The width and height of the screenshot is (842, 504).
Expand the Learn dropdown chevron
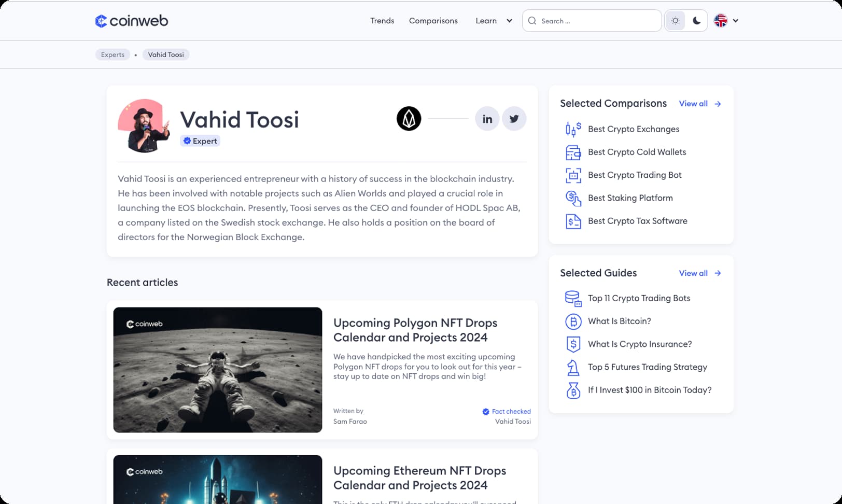pos(509,21)
